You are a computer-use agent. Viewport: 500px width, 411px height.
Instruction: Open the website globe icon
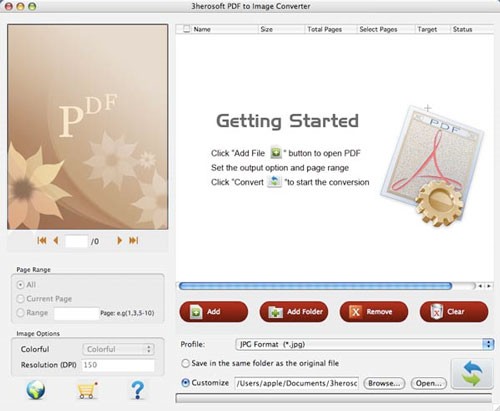[x=36, y=390]
